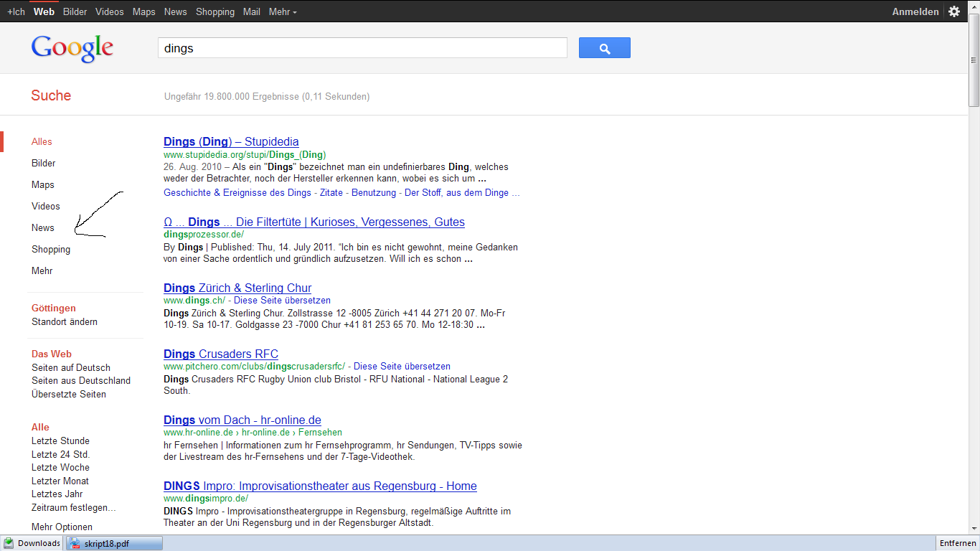Open the 'Dings ... Die Filtertüte' result

314,222
